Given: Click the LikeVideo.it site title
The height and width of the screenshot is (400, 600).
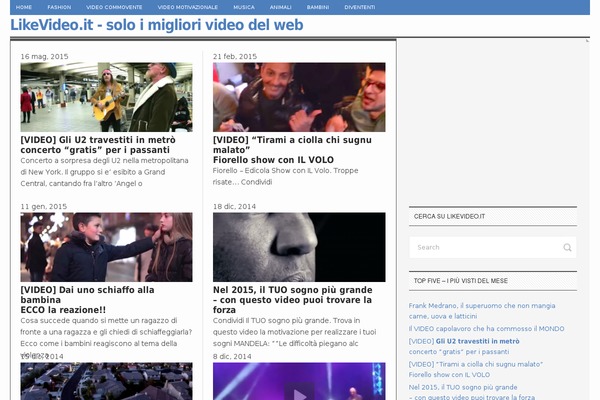Looking at the screenshot, I should [x=157, y=25].
